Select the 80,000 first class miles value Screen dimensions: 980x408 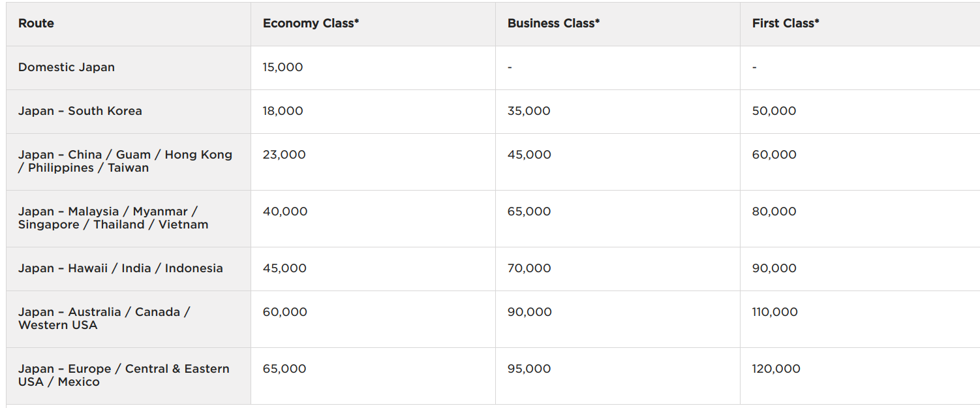pyautogui.click(x=774, y=212)
